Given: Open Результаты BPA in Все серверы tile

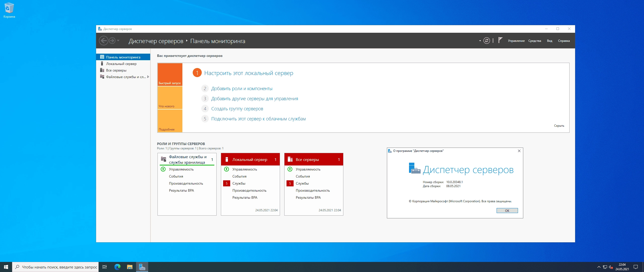Looking at the screenshot, I should pos(308,197).
